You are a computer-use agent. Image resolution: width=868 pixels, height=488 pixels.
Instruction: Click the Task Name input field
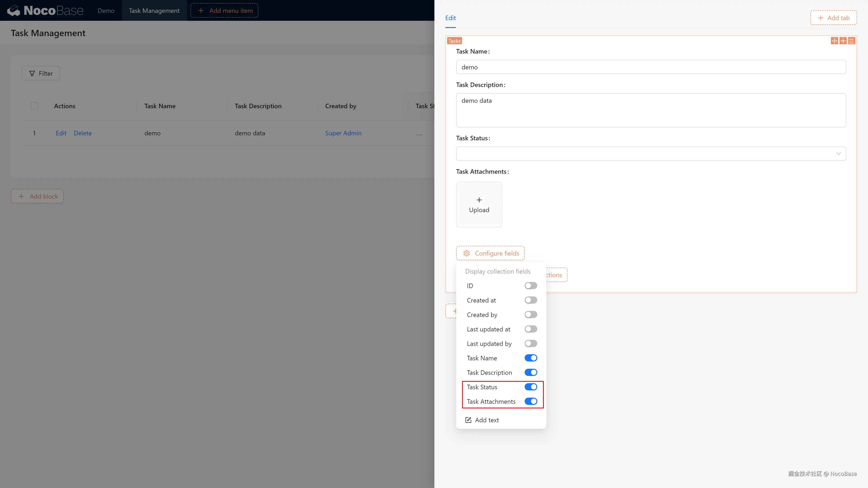point(651,67)
